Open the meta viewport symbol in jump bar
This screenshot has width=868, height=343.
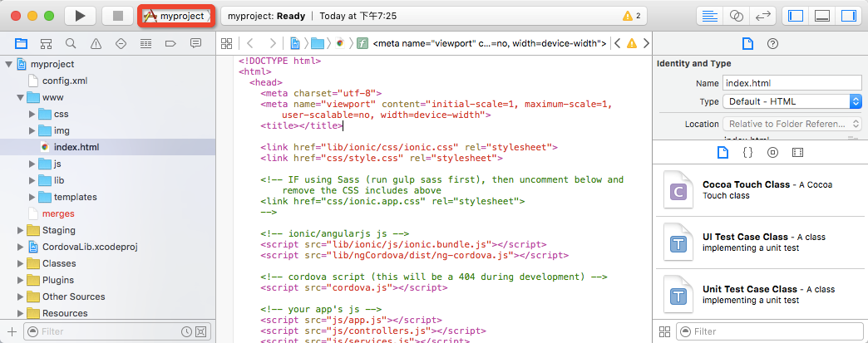pos(481,43)
